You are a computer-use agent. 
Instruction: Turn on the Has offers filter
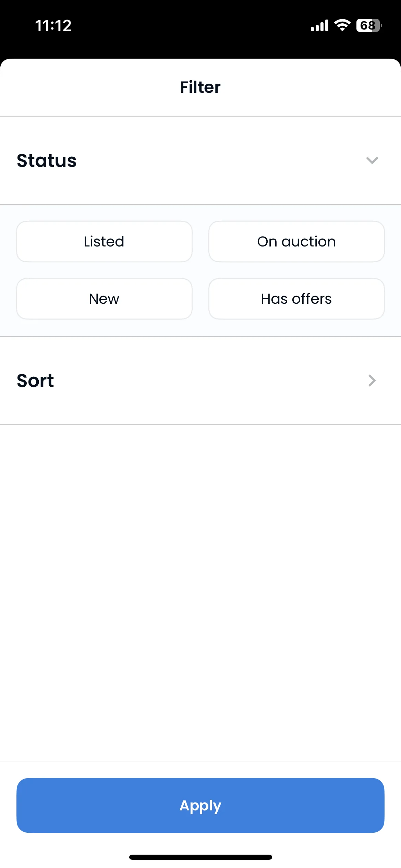tap(296, 299)
